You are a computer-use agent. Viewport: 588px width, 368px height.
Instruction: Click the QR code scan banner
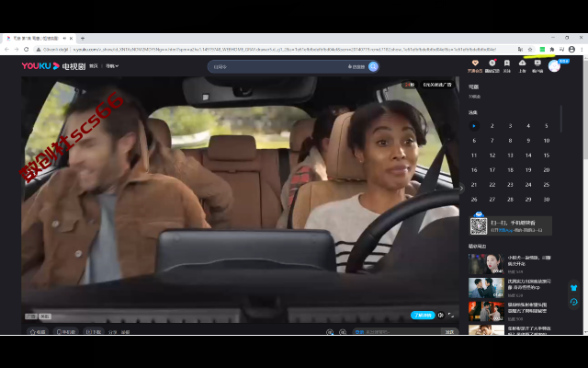click(x=511, y=225)
